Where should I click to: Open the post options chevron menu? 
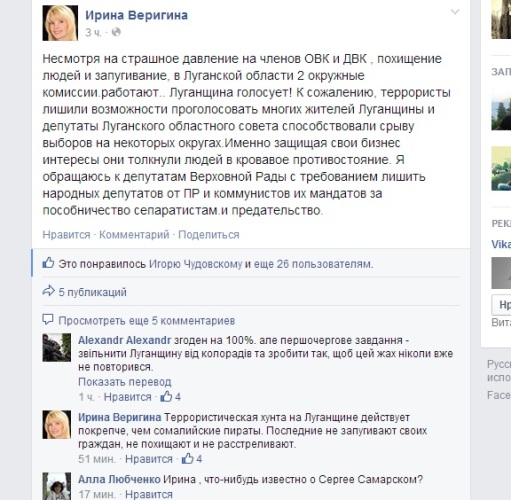(455, 12)
